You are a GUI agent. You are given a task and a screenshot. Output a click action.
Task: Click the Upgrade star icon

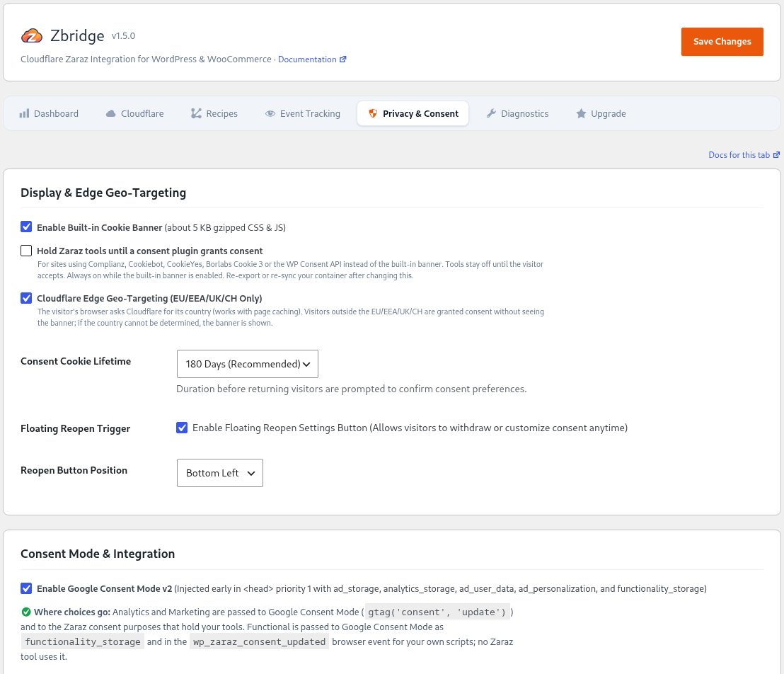tap(581, 113)
